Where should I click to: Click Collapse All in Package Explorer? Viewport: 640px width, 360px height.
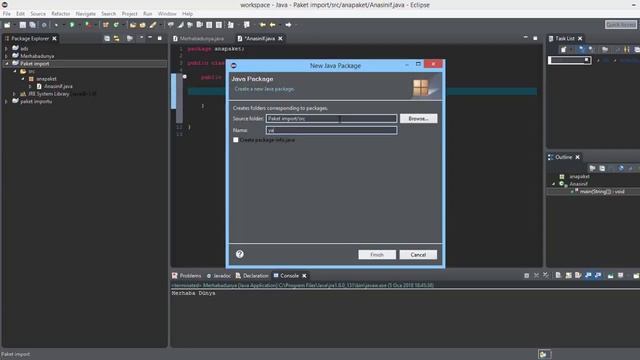107,38
